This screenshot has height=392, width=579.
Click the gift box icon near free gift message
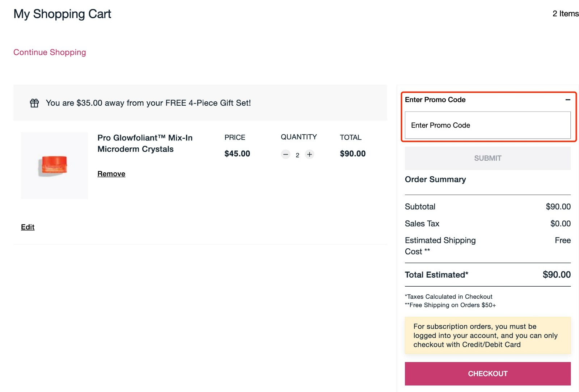pos(34,103)
